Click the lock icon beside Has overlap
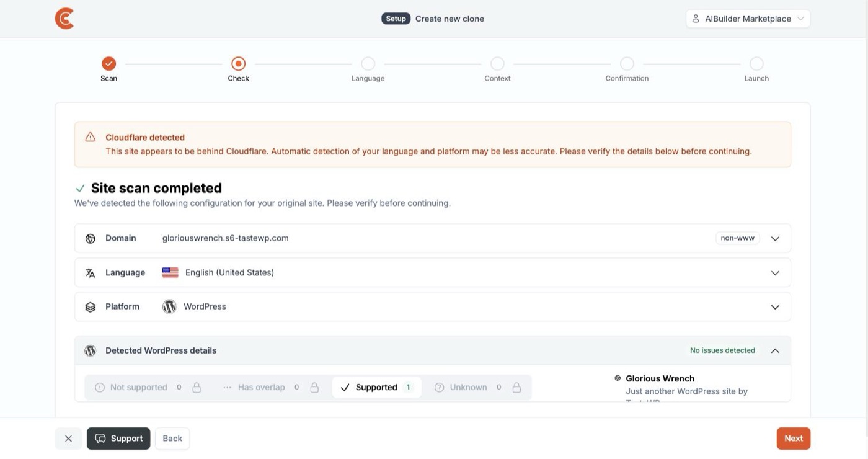This screenshot has width=868, height=459. pyautogui.click(x=314, y=387)
